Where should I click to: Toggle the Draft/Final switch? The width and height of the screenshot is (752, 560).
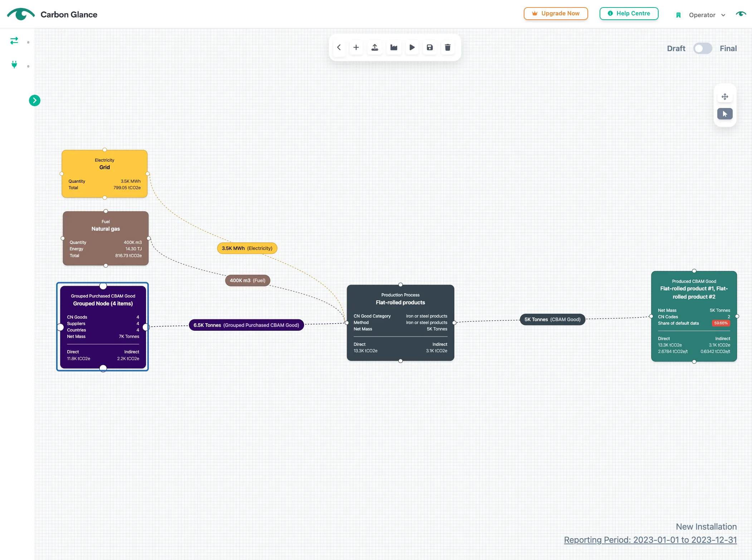703,48
